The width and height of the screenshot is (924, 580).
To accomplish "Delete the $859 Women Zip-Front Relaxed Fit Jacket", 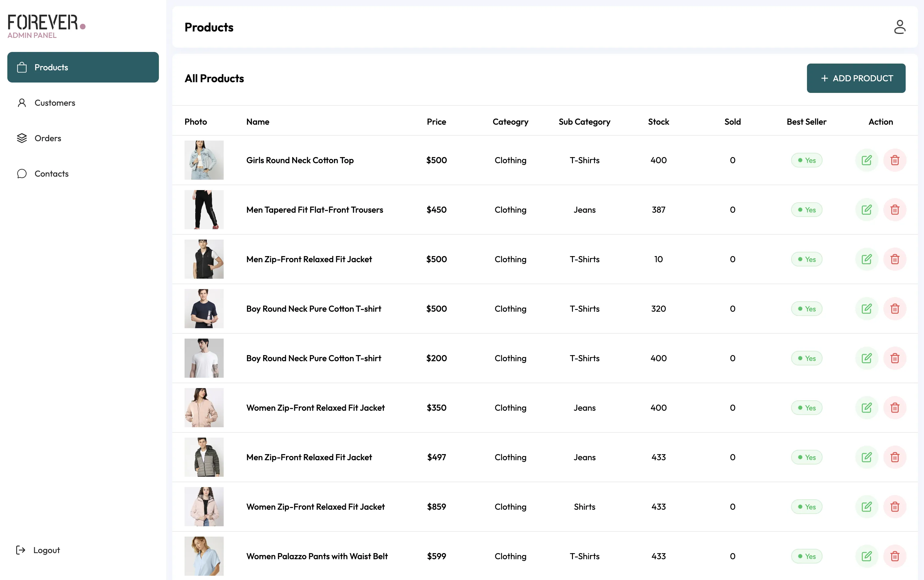I will click(894, 506).
